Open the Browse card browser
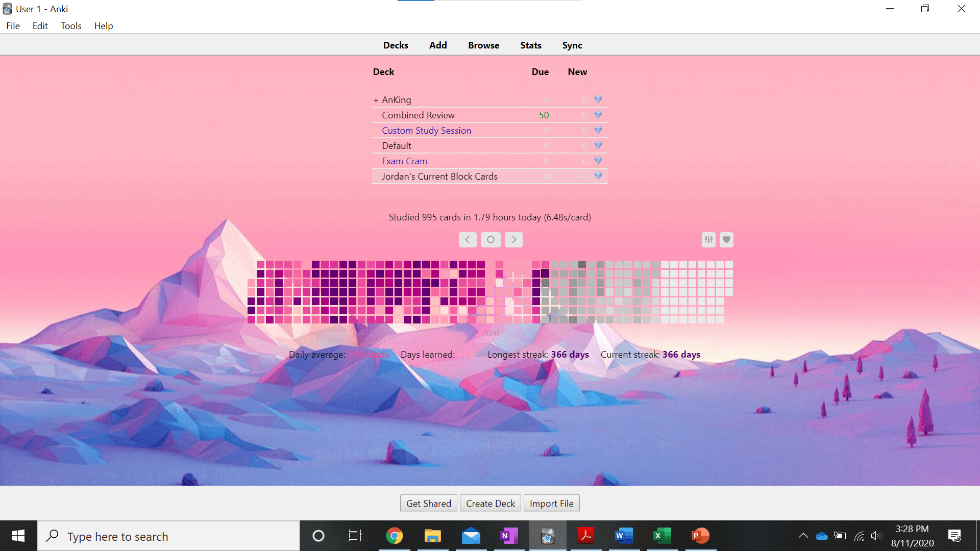 (483, 45)
